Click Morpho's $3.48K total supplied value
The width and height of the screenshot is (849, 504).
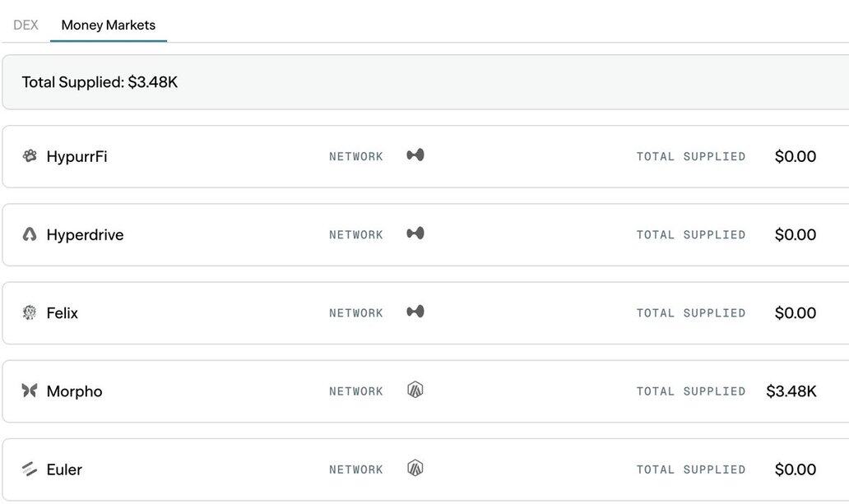pos(791,391)
